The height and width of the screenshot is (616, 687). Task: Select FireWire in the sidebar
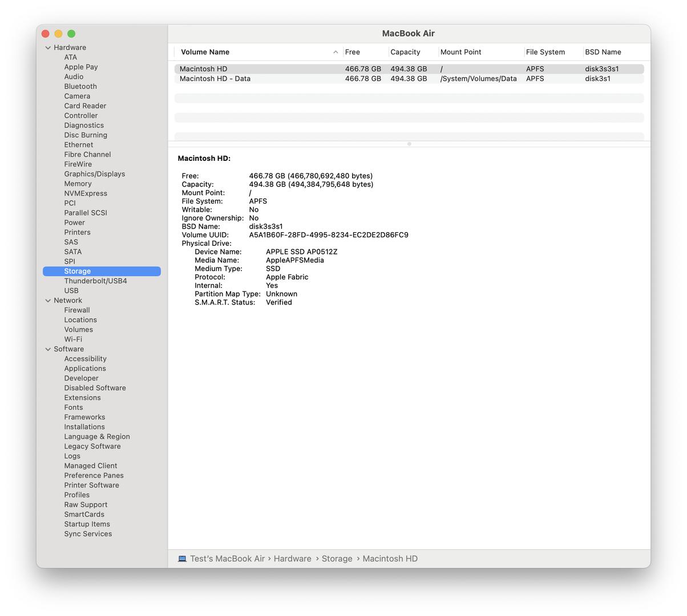pos(78,164)
